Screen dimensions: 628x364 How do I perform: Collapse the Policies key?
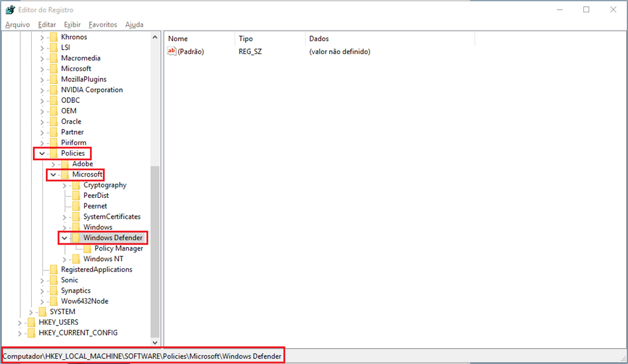(42, 154)
